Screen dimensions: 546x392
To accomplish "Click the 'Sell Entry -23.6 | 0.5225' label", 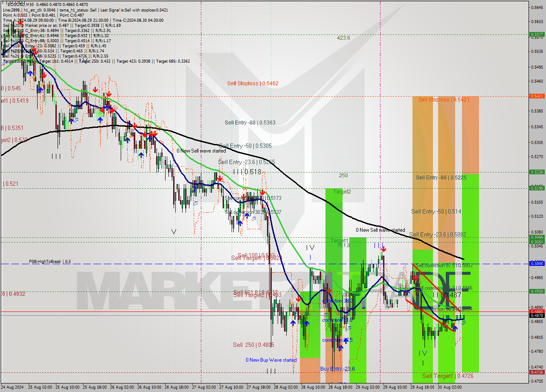I will click(x=247, y=162).
